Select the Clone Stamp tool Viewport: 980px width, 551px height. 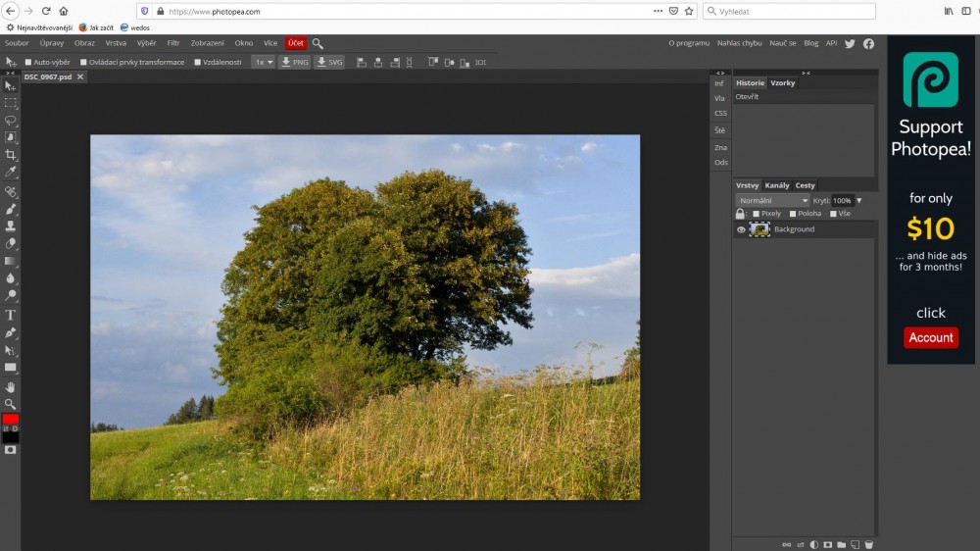[11, 225]
